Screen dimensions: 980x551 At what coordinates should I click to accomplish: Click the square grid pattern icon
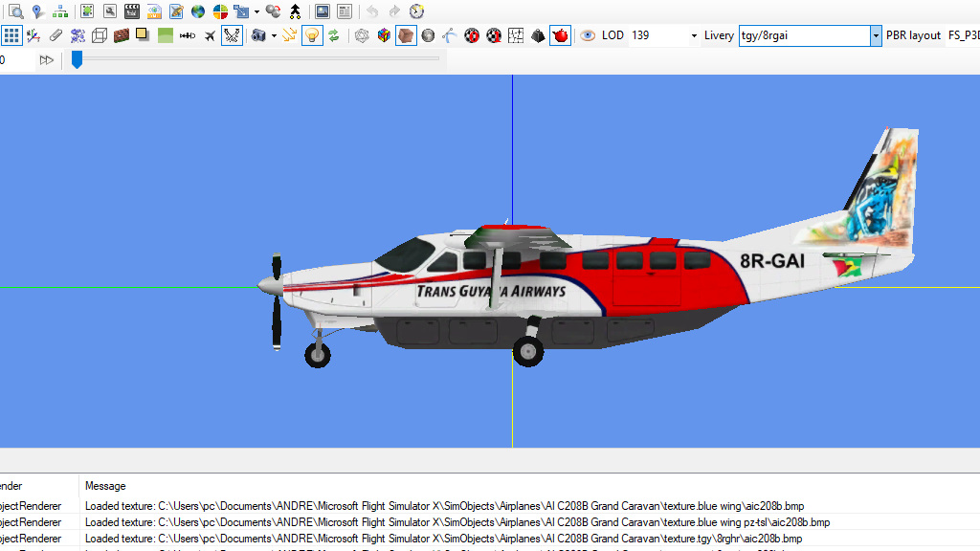tap(516, 35)
